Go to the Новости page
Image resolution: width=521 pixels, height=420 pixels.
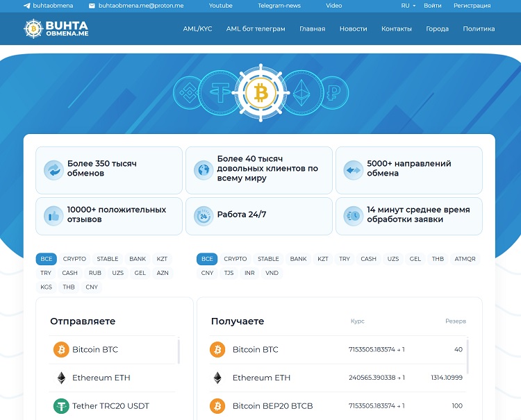click(353, 29)
